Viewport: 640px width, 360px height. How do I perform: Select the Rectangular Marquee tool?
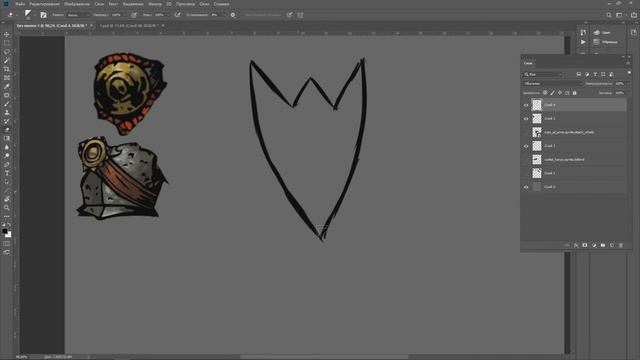pyautogui.click(x=7, y=43)
